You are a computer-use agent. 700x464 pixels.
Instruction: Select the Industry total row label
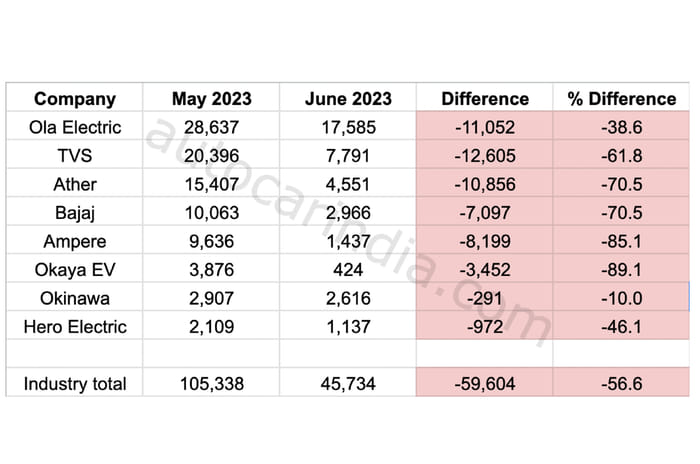(x=74, y=383)
